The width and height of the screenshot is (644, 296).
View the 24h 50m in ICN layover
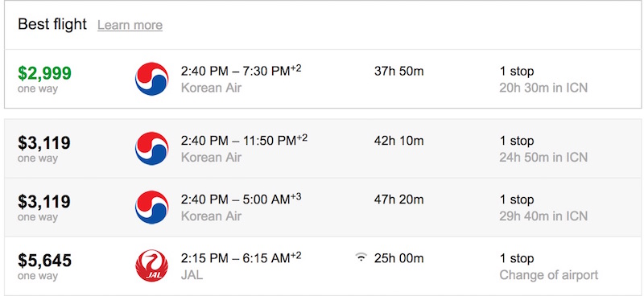pos(543,157)
